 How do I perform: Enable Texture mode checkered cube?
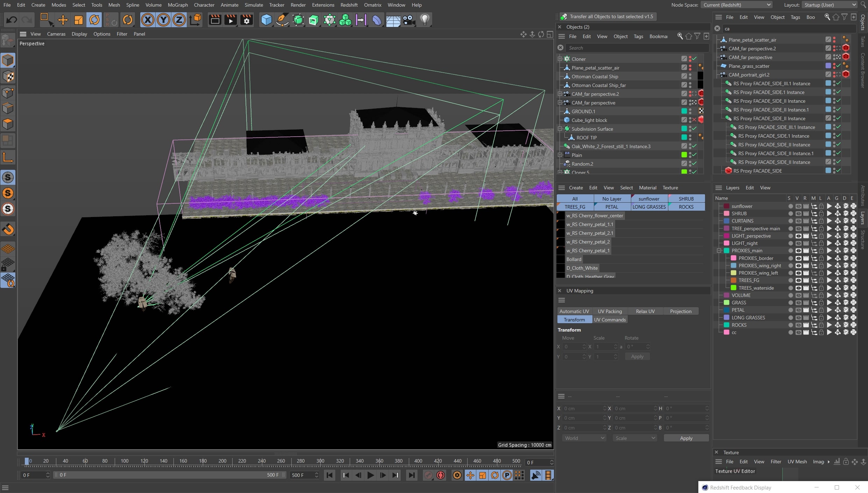[8, 77]
